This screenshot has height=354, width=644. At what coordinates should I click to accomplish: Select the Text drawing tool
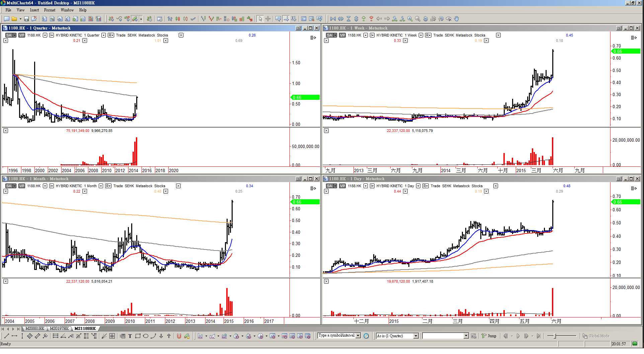(x=130, y=336)
